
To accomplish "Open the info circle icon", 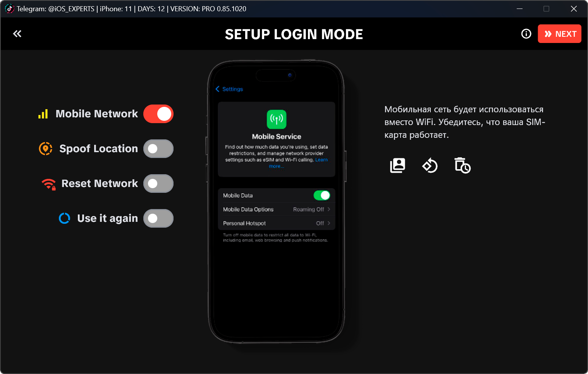I will pyautogui.click(x=526, y=34).
